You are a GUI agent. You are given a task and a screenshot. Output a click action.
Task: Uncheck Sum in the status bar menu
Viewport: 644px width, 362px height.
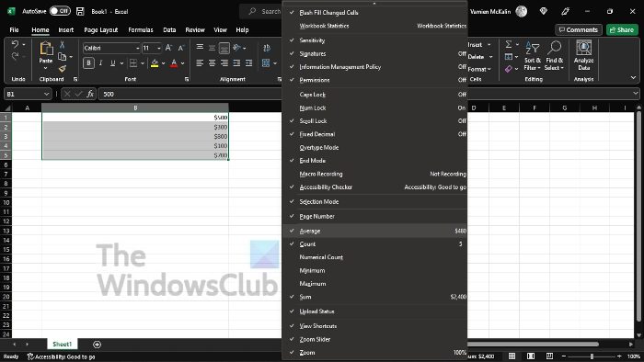click(x=374, y=297)
